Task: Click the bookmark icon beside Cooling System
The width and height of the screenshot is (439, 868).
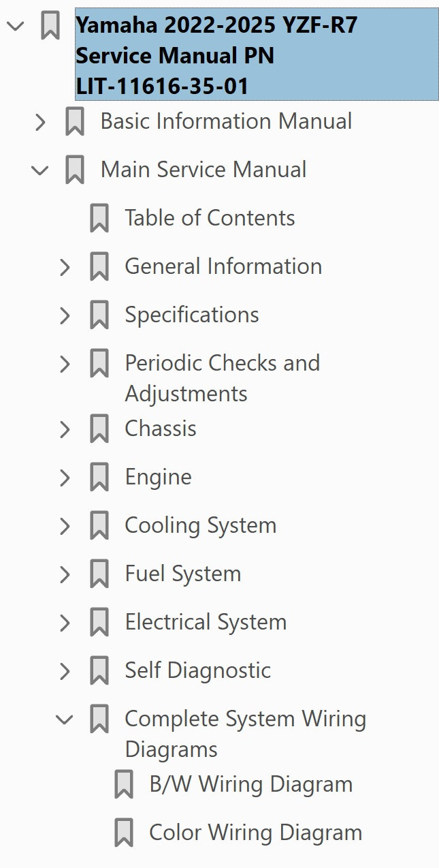Action: (x=100, y=525)
